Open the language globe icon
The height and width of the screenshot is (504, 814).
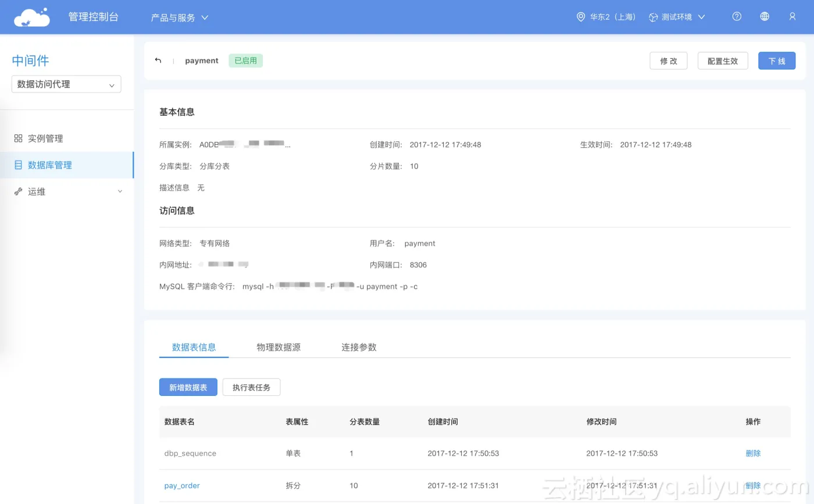coord(765,16)
